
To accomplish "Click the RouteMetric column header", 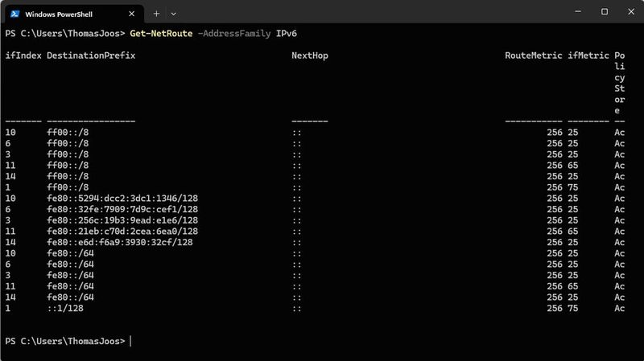I will click(534, 55).
